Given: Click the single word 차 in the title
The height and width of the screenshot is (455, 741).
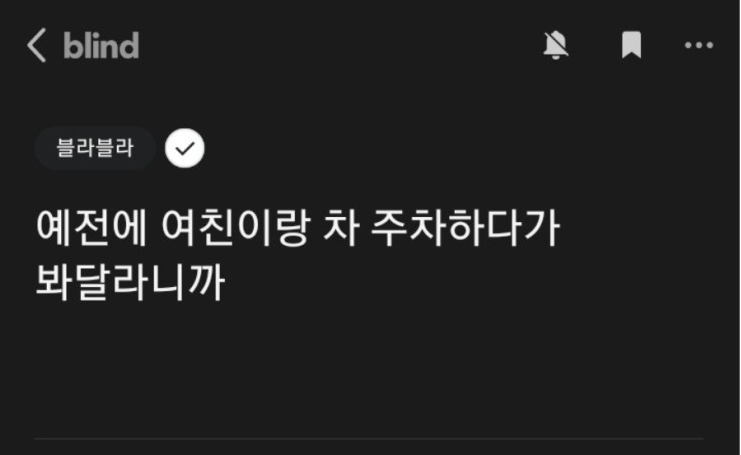Looking at the screenshot, I should tap(341, 228).
